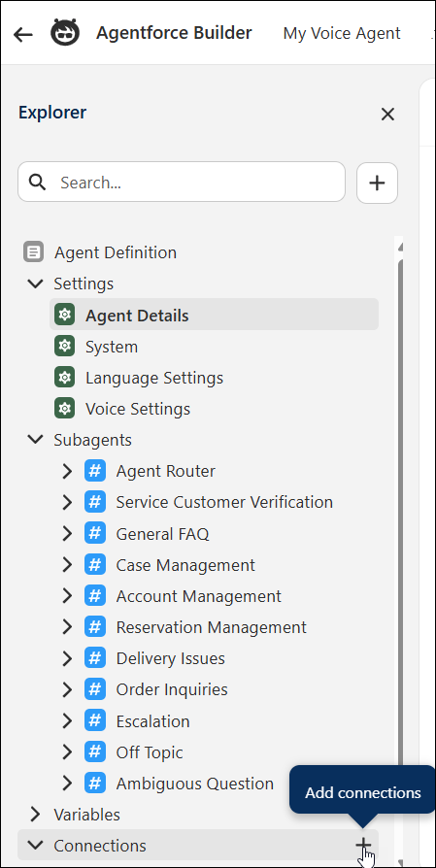Click the Variables section label
Image resolution: width=436 pixels, height=868 pixels.
pos(86,815)
